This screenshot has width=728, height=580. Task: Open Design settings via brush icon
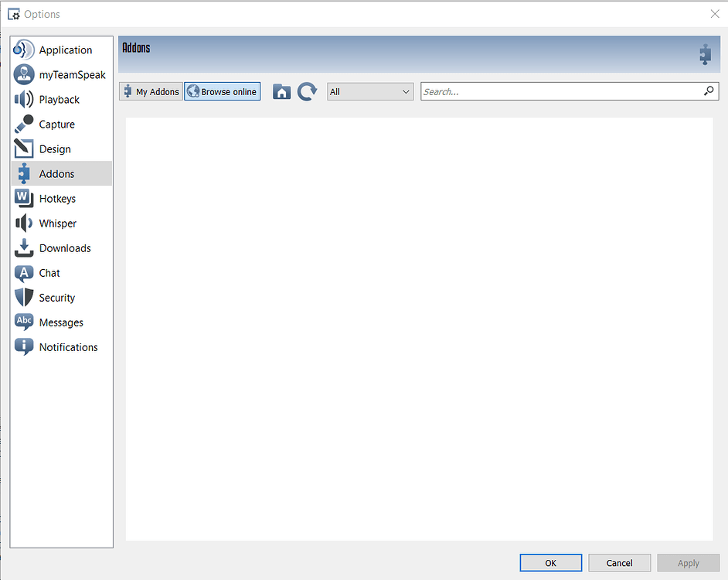tap(23, 148)
